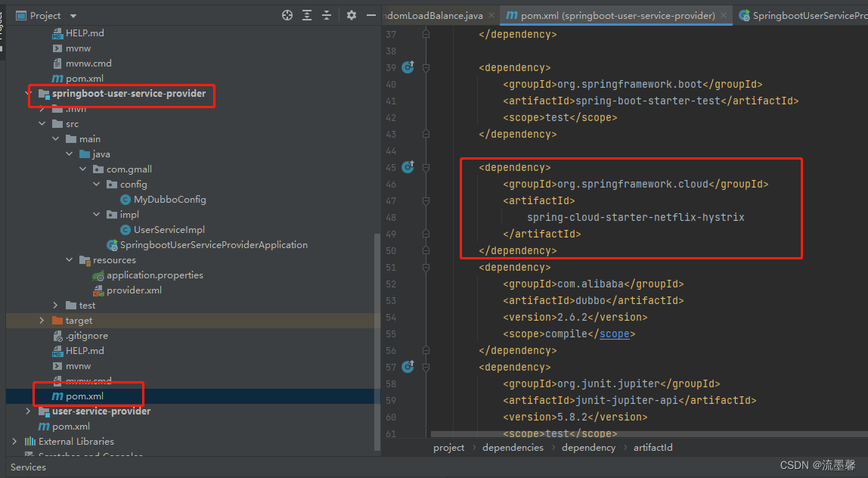Collapse the java folder
The image size is (868, 478).
(x=70, y=154)
